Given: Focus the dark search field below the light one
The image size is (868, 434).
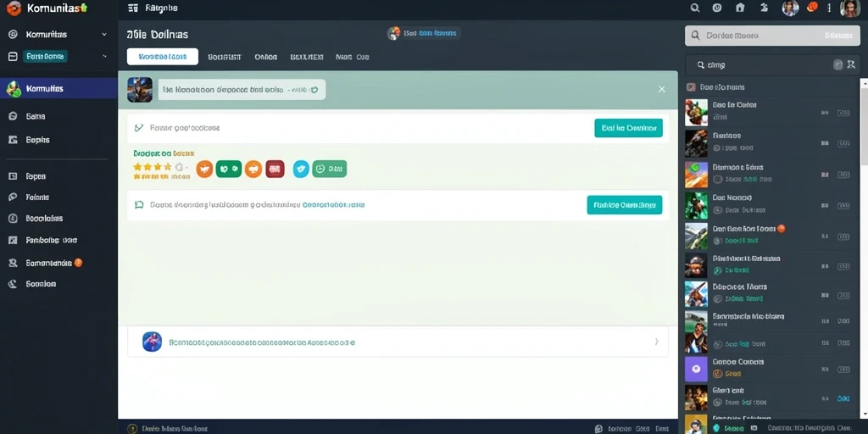Looking at the screenshot, I should (x=772, y=65).
